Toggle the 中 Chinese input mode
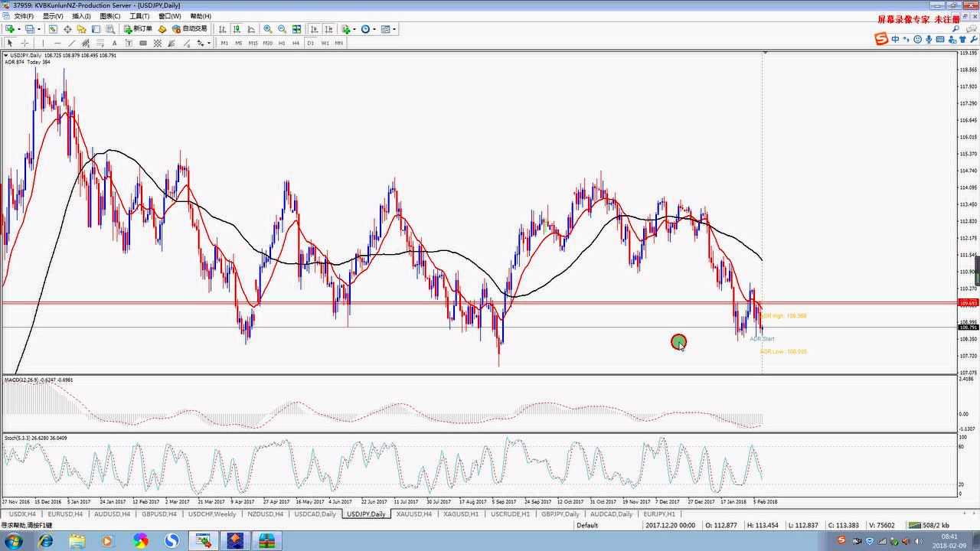 (x=895, y=40)
